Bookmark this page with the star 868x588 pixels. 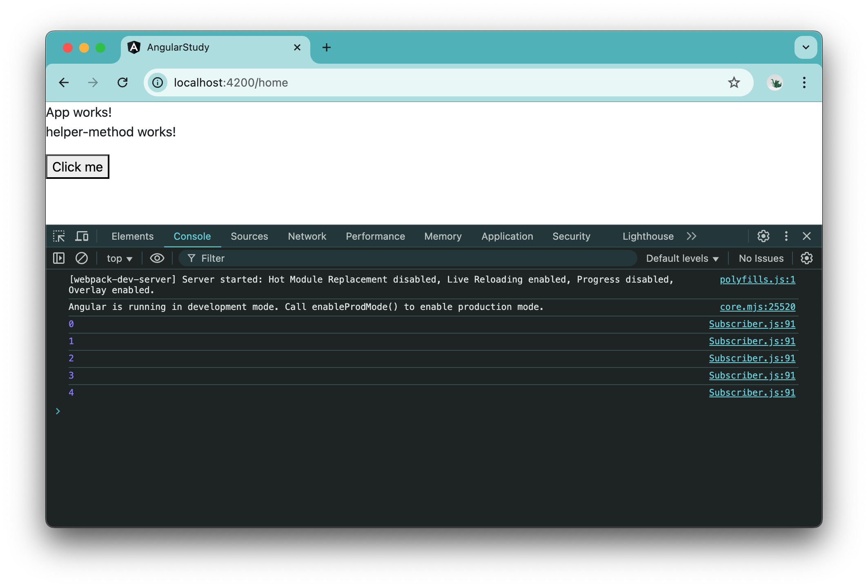click(x=734, y=82)
